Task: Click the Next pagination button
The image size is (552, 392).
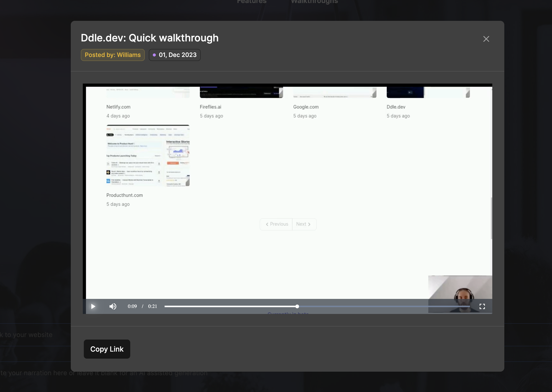Action: (304, 224)
